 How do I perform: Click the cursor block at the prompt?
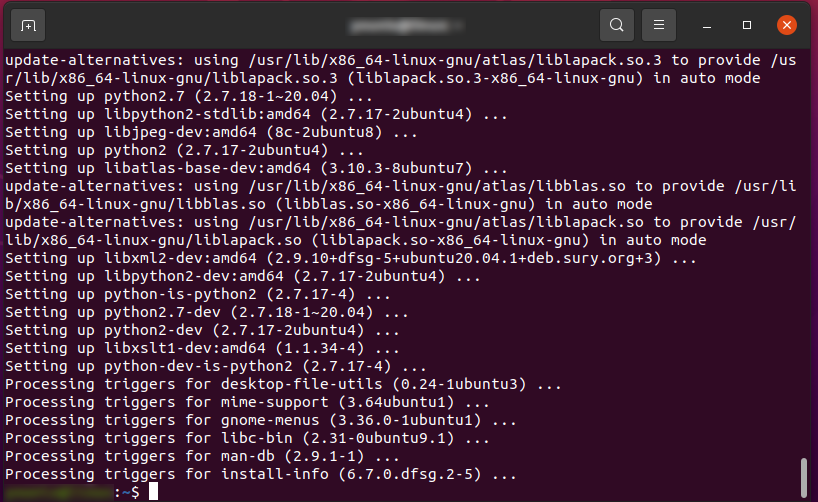tap(153, 492)
